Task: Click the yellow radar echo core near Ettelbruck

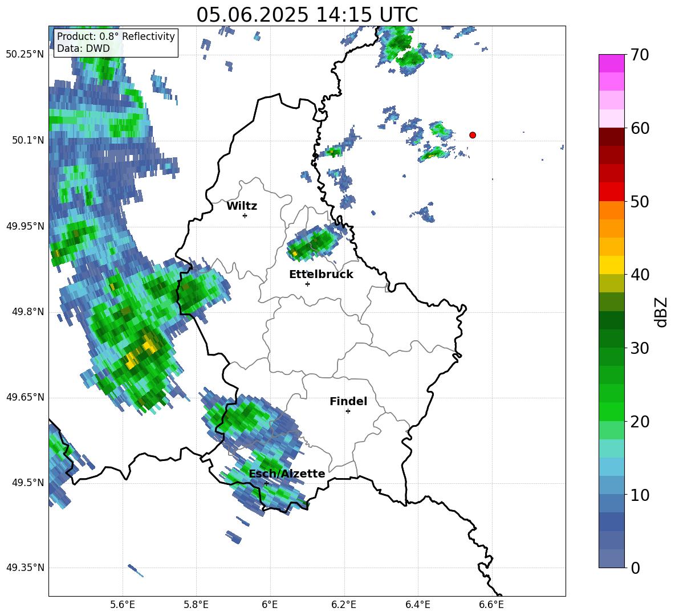Action: coord(295,254)
